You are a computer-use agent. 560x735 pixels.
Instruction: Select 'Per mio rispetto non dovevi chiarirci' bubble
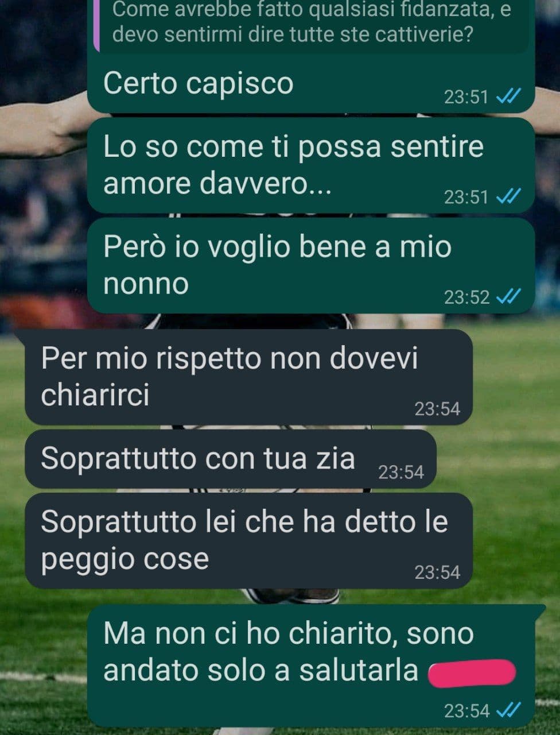pyautogui.click(x=248, y=377)
